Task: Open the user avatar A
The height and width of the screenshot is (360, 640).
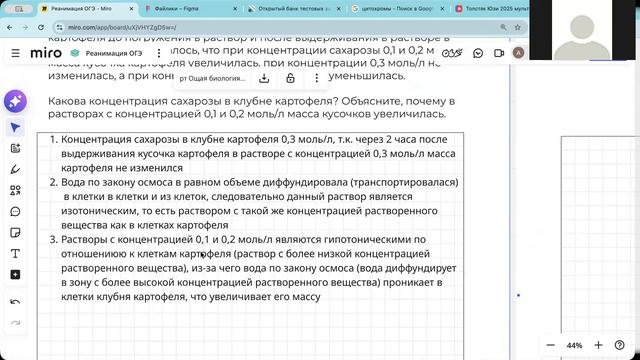Action: click(518, 53)
